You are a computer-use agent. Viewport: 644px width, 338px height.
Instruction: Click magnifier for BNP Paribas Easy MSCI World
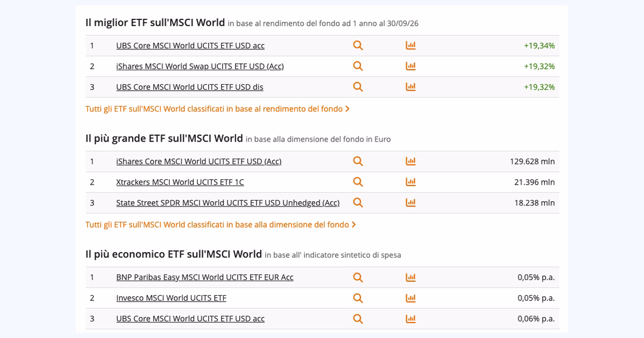pyautogui.click(x=358, y=277)
